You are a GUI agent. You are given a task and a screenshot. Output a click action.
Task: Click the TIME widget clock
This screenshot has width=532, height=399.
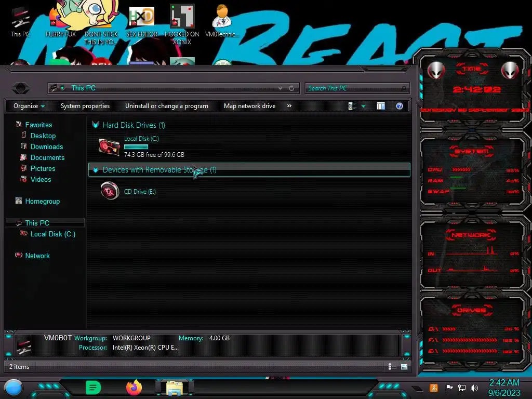[x=476, y=89]
